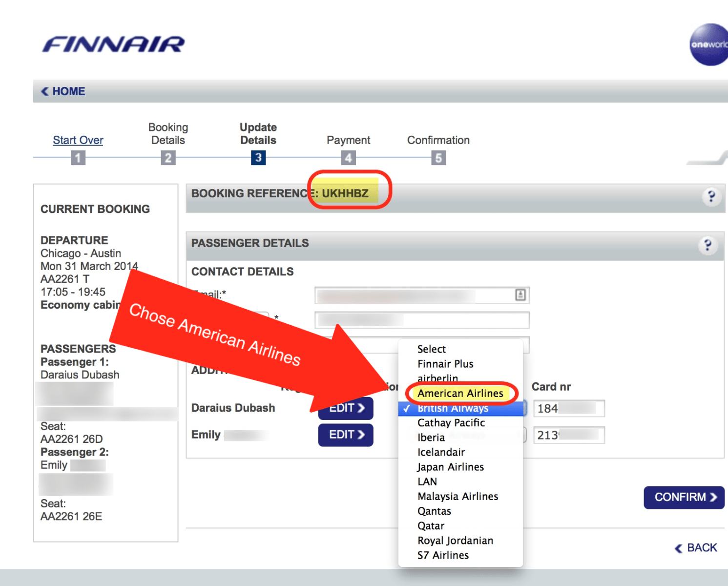Screen dimensions: 728x586
Task: Choose LAN option
Action: pyautogui.click(x=460, y=481)
